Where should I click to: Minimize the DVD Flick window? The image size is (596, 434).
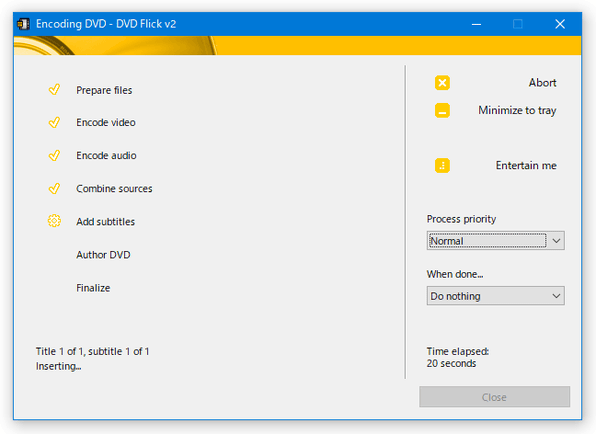tap(476, 24)
